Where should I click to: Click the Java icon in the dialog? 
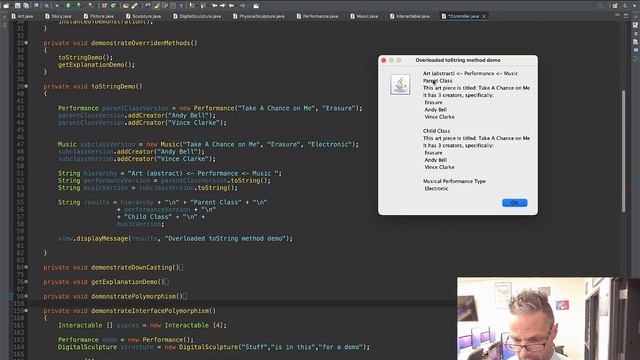(400, 84)
